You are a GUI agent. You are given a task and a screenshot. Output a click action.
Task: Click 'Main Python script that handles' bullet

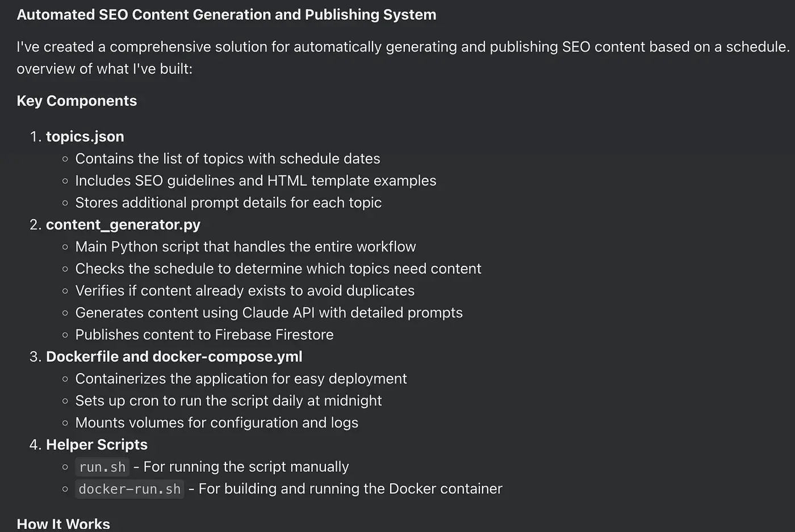point(245,247)
